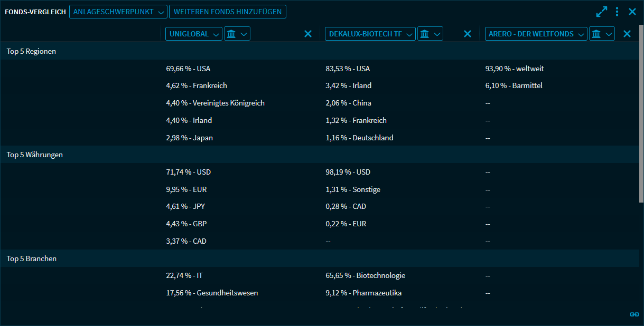The image size is (644, 326).
Task: Expand the DekaLux-Biotech TF fund dropdown
Action: tap(370, 34)
